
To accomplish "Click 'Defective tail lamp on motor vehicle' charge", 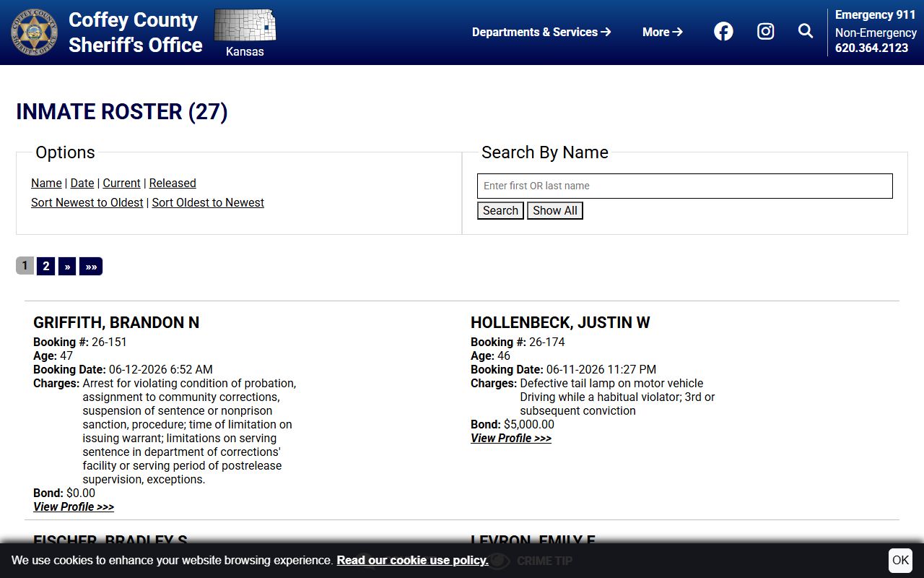I will (611, 384).
